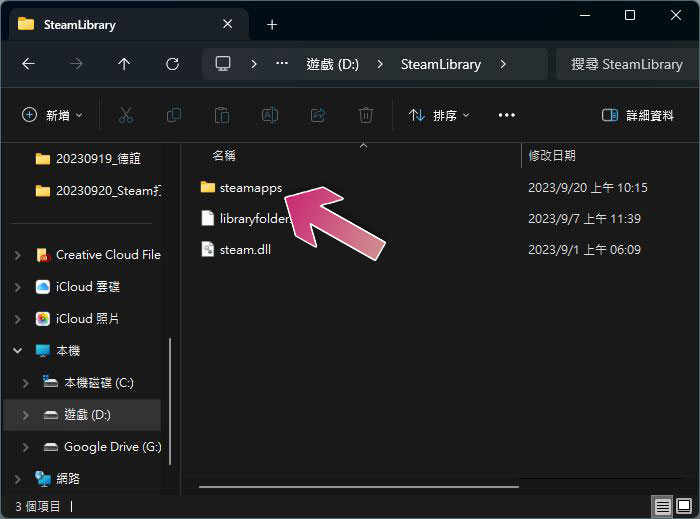Click the navigation pane vertical scrollbar
Image resolution: width=700 pixels, height=519 pixels.
click(x=170, y=402)
